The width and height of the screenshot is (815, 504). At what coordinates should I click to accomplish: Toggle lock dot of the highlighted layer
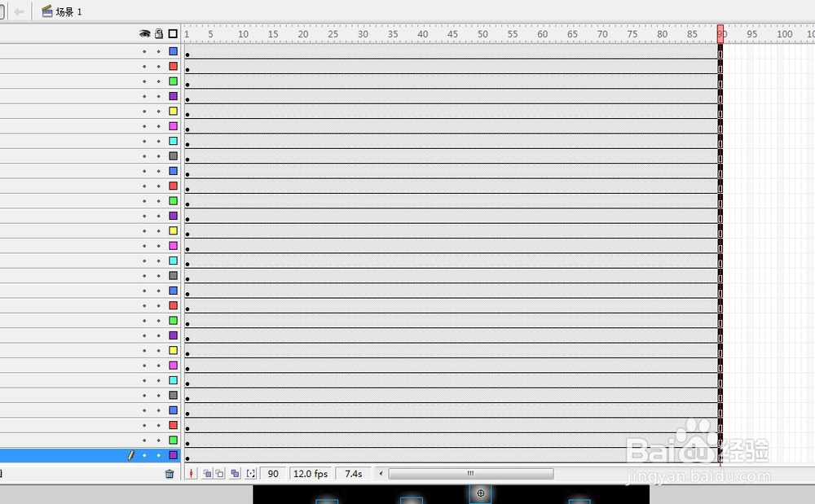click(159, 455)
